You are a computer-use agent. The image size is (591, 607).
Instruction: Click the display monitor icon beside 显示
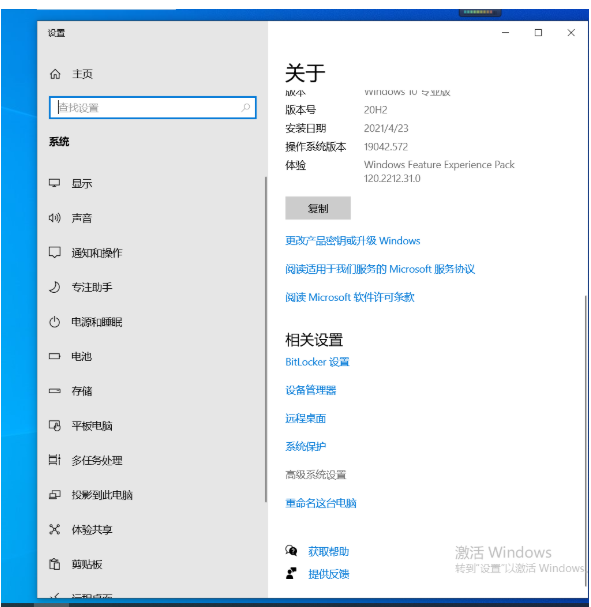55,183
